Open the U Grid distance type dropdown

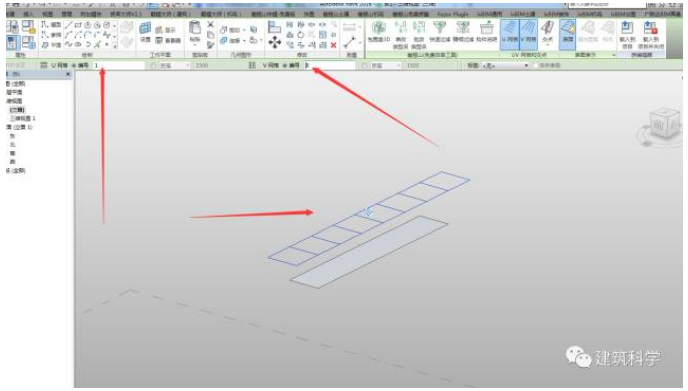point(174,65)
